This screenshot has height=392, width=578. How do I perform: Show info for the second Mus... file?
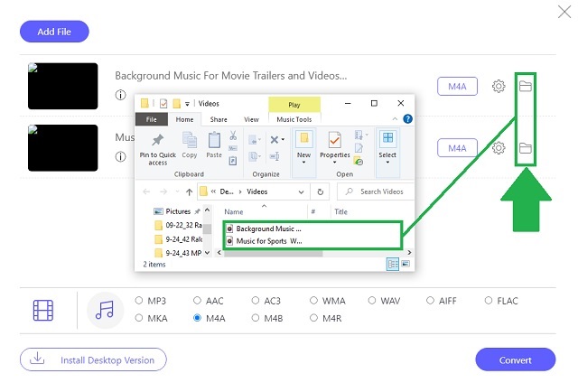pyautogui.click(x=120, y=157)
